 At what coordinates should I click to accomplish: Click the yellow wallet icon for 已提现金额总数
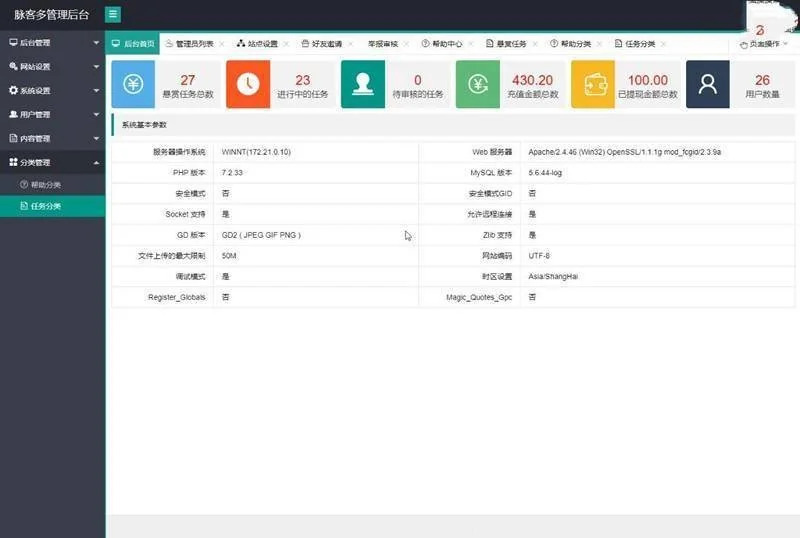(593, 84)
